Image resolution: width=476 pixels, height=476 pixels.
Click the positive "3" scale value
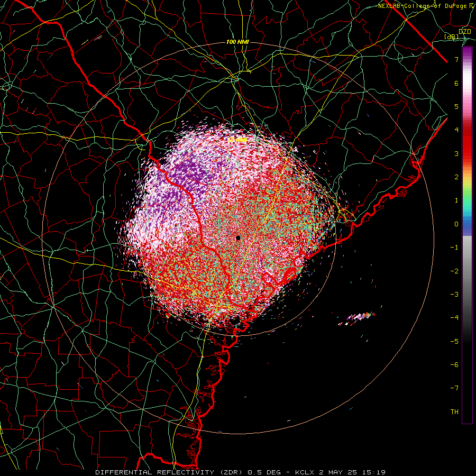(456, 153)
